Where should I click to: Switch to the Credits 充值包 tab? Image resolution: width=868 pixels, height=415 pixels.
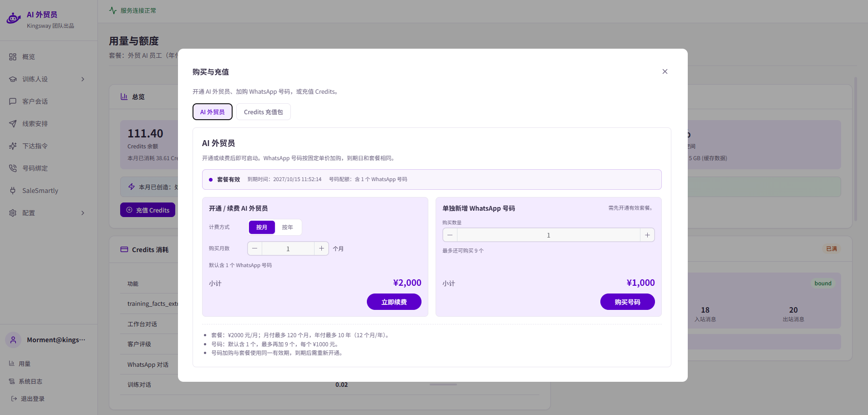[x=264, y=112]
